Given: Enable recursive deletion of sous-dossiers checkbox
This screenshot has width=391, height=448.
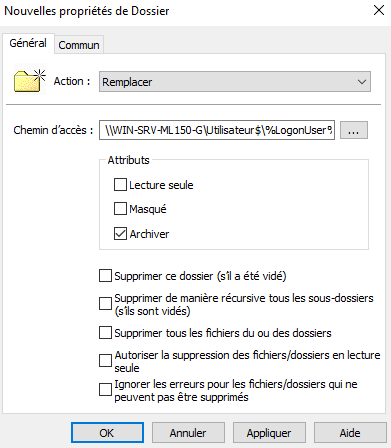Looking at the screenshot, I should tap(105, 304).
